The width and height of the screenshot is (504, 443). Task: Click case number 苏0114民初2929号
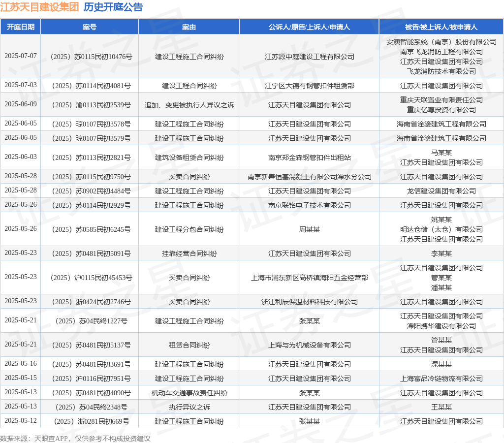coord(91,205)
